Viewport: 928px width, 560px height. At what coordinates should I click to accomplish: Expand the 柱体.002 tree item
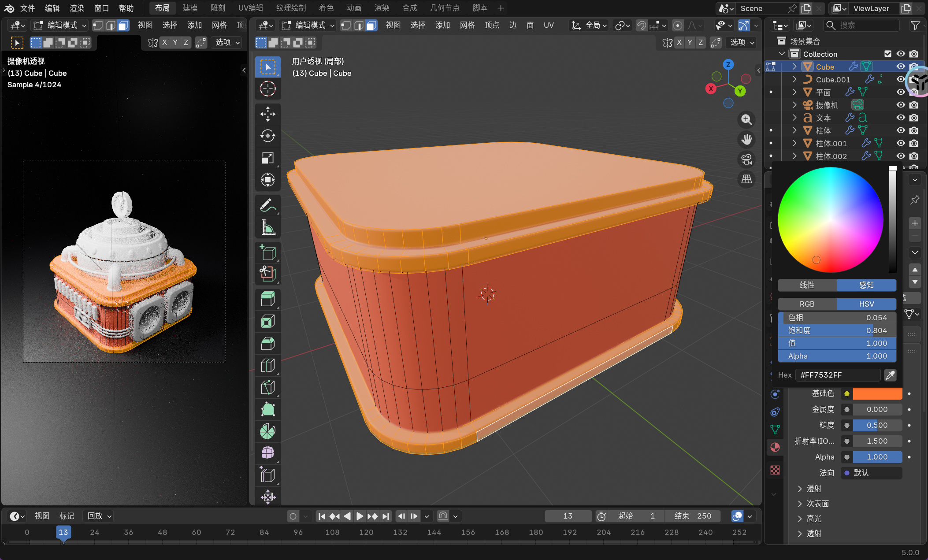click(794, 156)
